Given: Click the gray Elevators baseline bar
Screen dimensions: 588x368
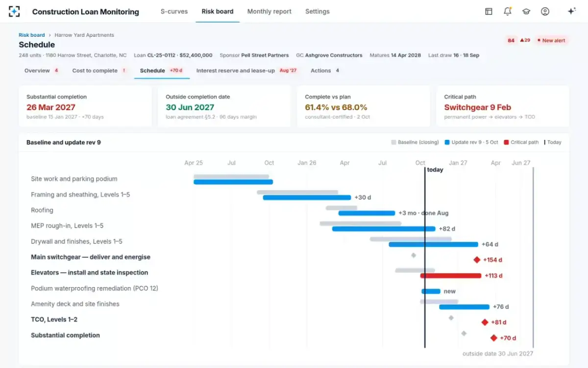Looking at the screenshot, I should coord(415,270).
